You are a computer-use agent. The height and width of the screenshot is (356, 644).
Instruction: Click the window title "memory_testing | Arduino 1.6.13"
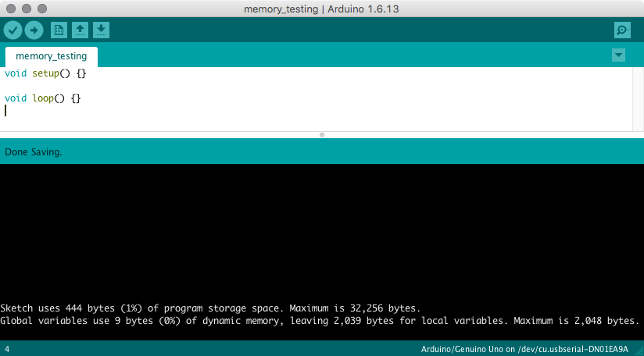(x=322, y=9)
